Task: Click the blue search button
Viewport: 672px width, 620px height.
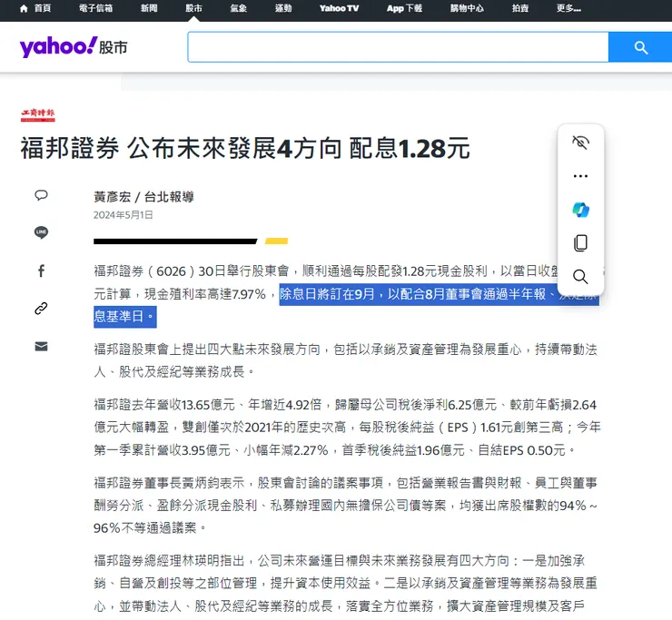Action: coord(640,47)
